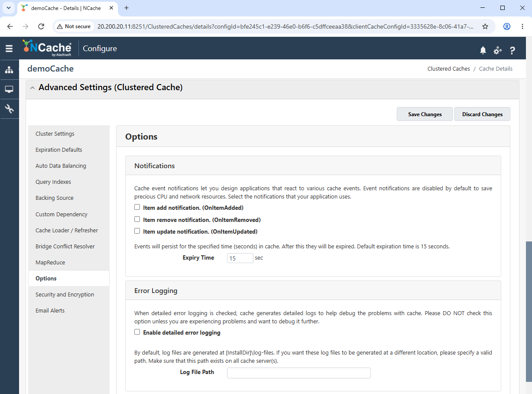Open the tools wrench sidebar icon
Screen dimensions: 532x394
point(9,109)
